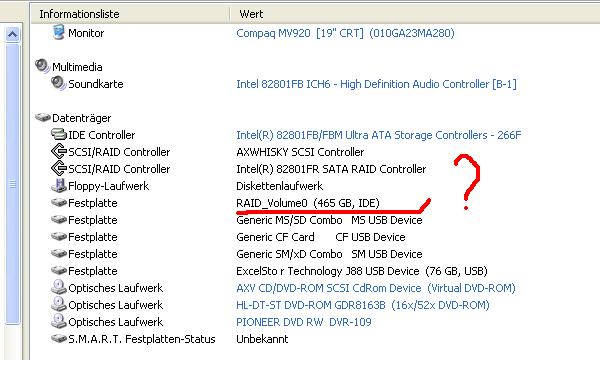Image resolution: width=600 pixels, height=384 pixels.
Task: Open the AXV CD/DVD-ROM SCSI CdRom link
Action: [x=376, y=288]
